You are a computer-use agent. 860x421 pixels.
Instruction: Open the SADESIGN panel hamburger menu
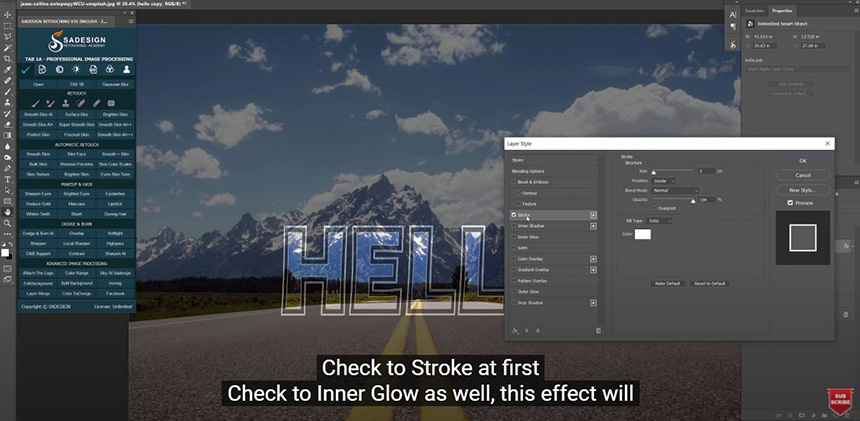pos(131,21)
